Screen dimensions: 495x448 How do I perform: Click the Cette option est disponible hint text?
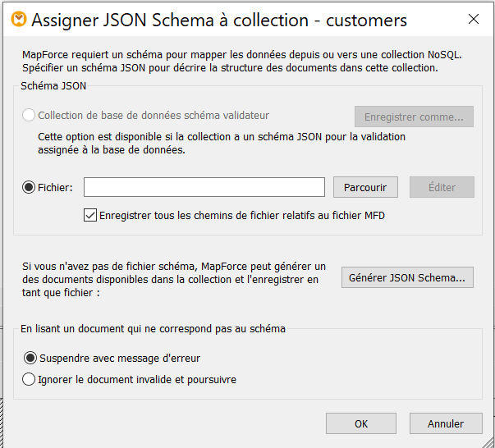click(x=222, y=144)
